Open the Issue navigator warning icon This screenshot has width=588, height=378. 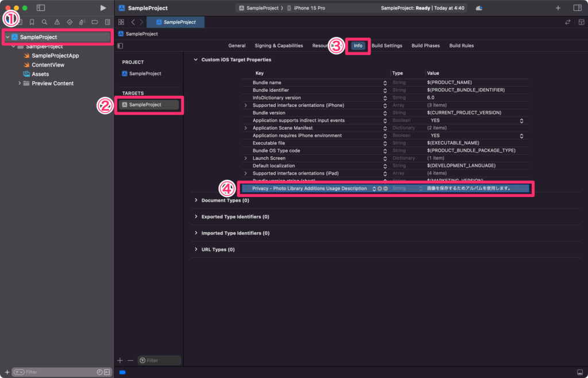click(x=57, y=22)
